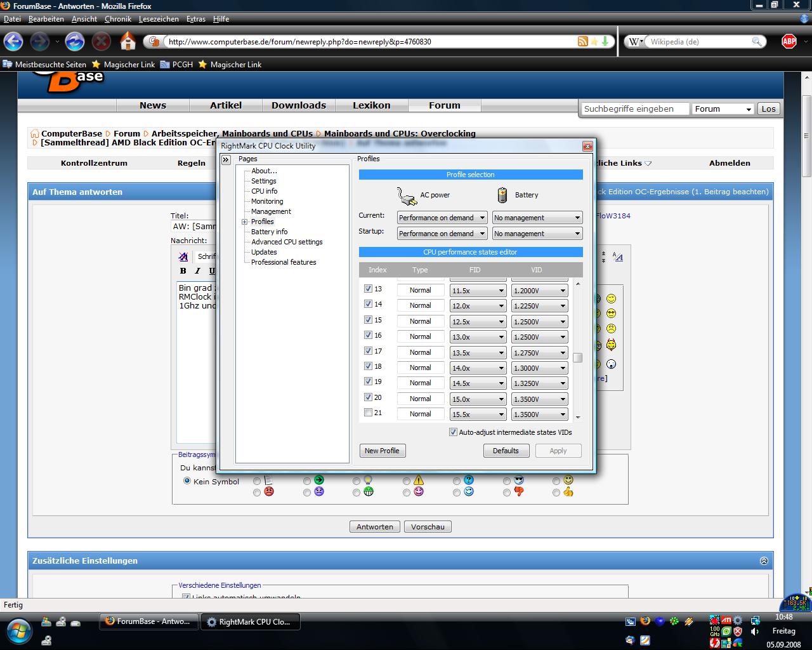Open VID dropdown for index 18
812x650 pixels.
[539, 368]
